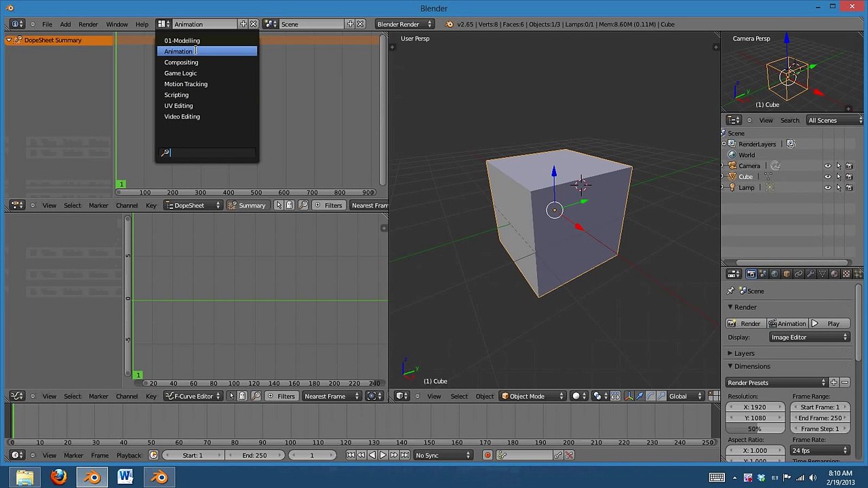Toggle Lamp renderability camera icon
Screen dimensions: 868x488
point(849,188)
